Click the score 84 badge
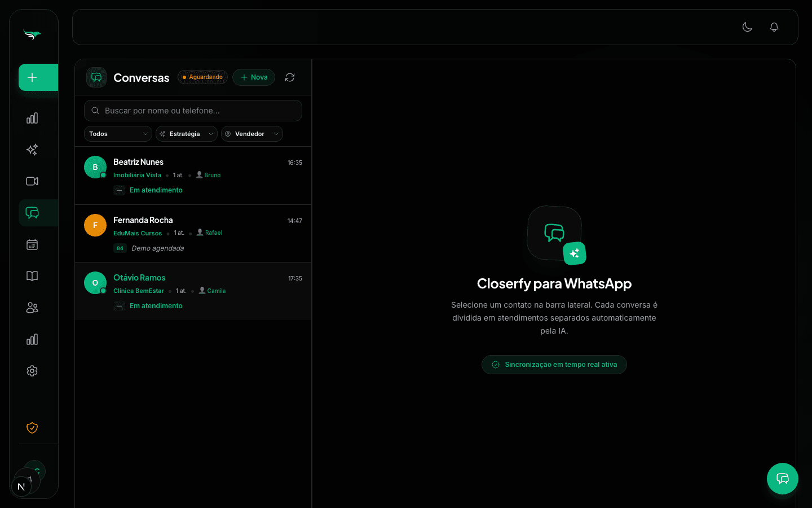The height and width of the screenshot is (508, 812). [120, 248]
